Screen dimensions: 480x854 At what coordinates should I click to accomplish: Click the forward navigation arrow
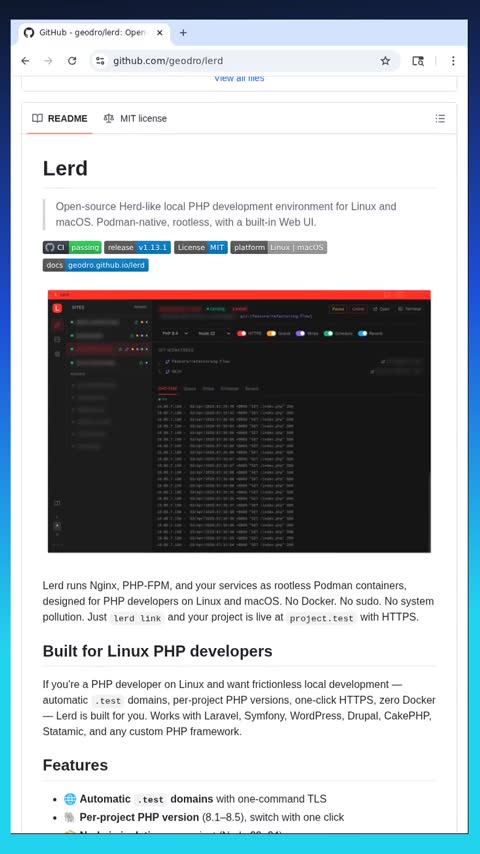point(48,61)
